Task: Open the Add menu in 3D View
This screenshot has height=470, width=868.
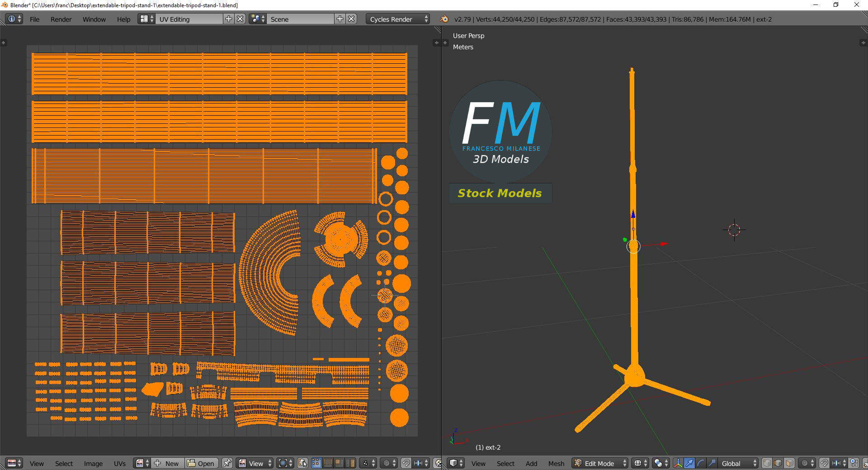Action: coord(531,464)
